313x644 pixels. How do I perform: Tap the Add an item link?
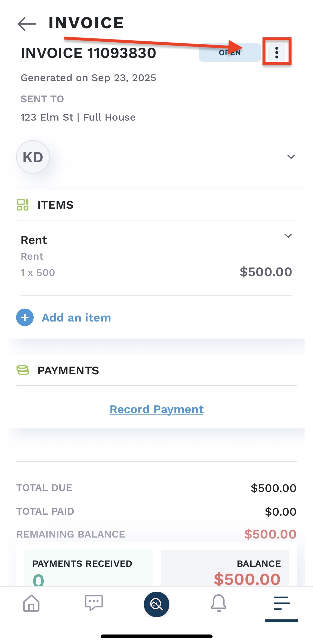76,318
